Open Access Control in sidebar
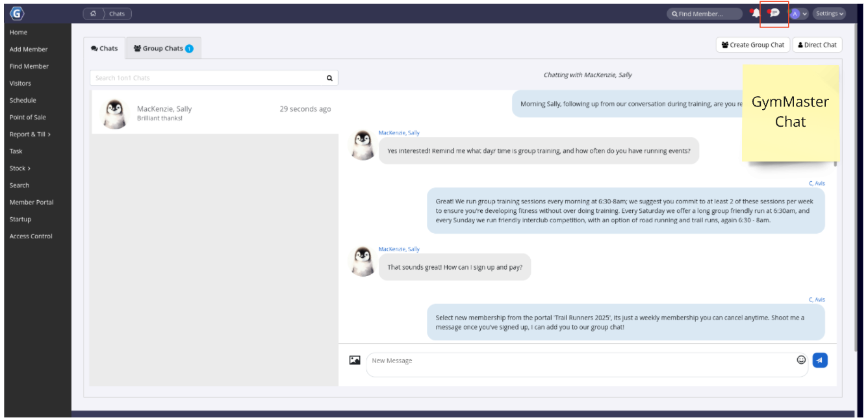Viewport: 868px width, 419px height. point(31,236)
